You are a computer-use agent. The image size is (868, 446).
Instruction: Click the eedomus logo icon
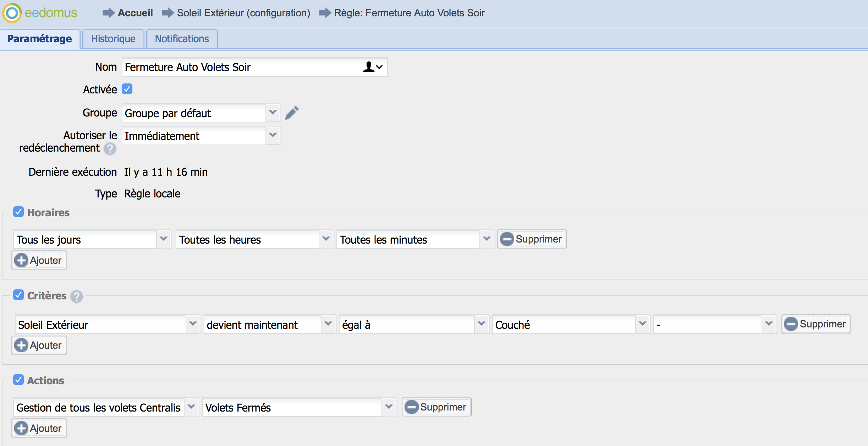12,13
